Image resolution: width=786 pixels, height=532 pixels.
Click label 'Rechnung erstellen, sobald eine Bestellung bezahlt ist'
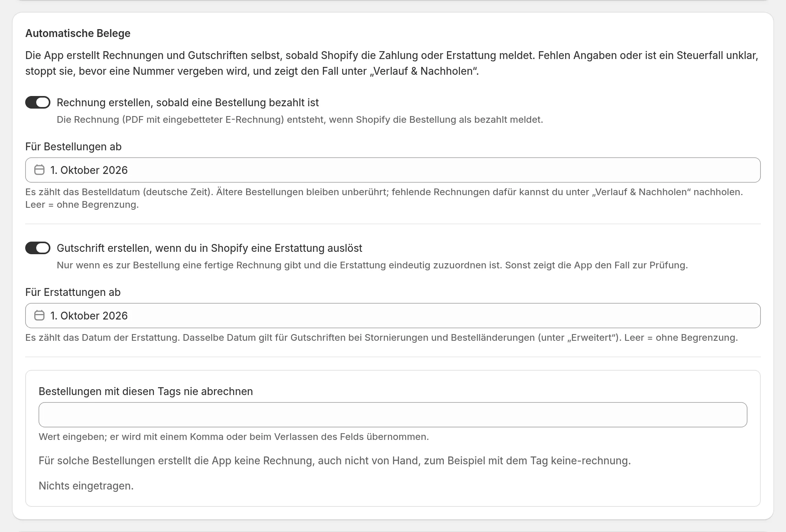coord(188,103)
